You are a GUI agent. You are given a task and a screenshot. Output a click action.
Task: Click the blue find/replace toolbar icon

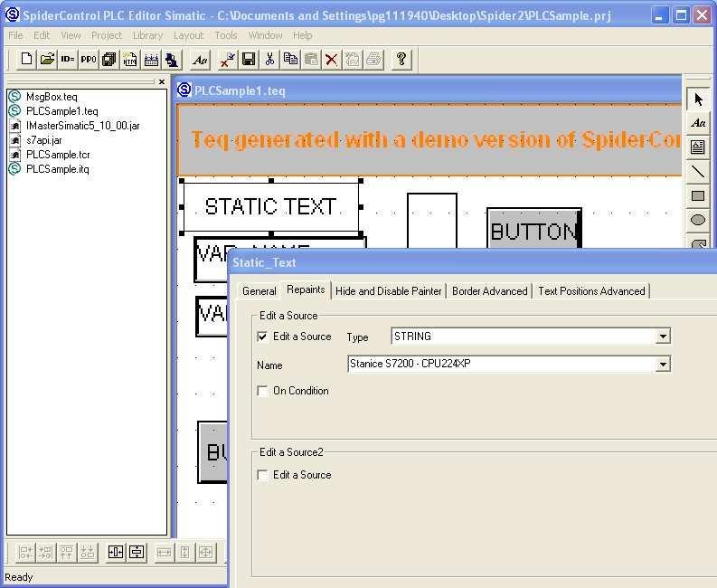coord(172,59)
